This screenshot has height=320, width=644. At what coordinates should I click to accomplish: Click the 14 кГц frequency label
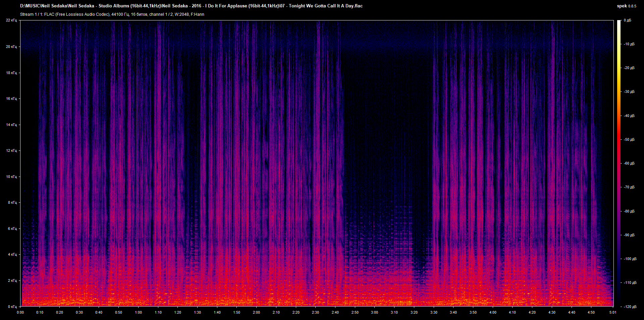click(x=11, y=125)
